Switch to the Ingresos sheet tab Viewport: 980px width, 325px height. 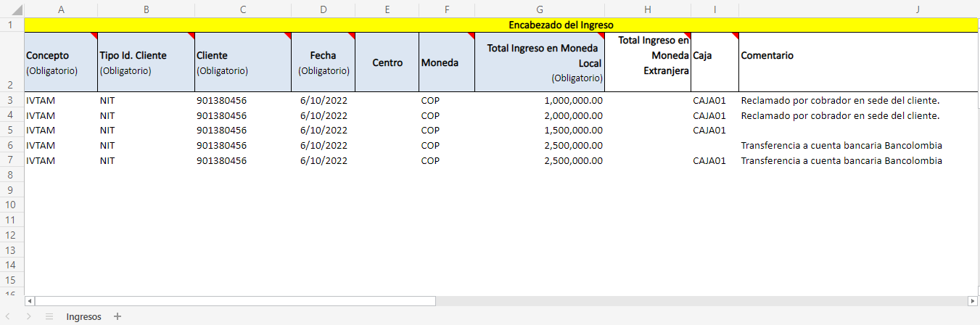(x=83, y=316)
